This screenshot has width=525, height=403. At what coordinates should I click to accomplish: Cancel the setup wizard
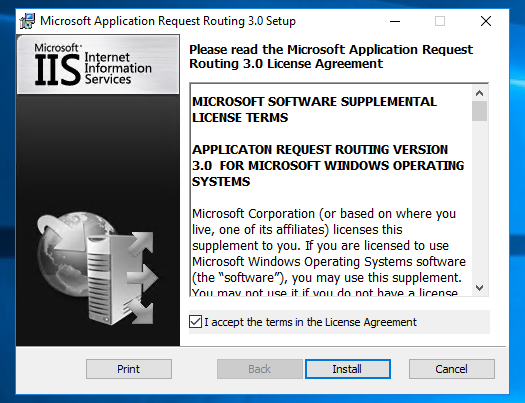[451, 369]
